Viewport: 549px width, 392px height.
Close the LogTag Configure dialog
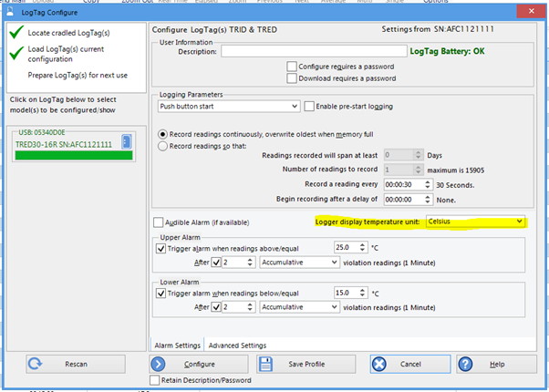click(531, 11)
